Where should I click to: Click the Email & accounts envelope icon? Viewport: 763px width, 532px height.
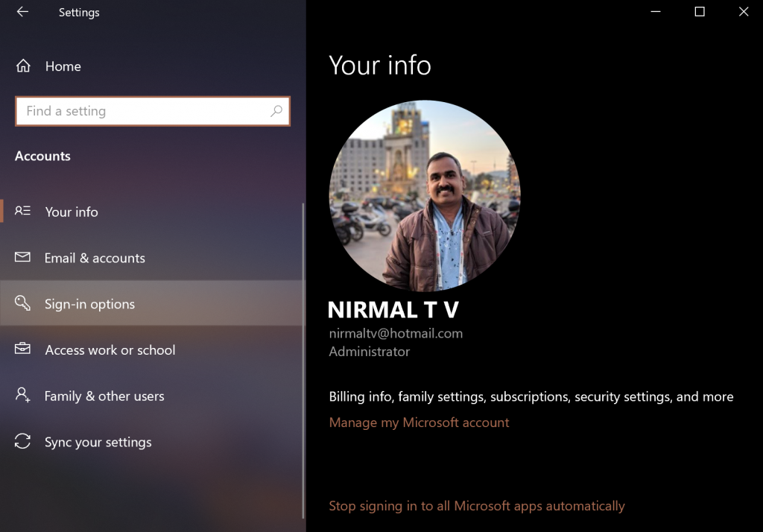point(22,257)
